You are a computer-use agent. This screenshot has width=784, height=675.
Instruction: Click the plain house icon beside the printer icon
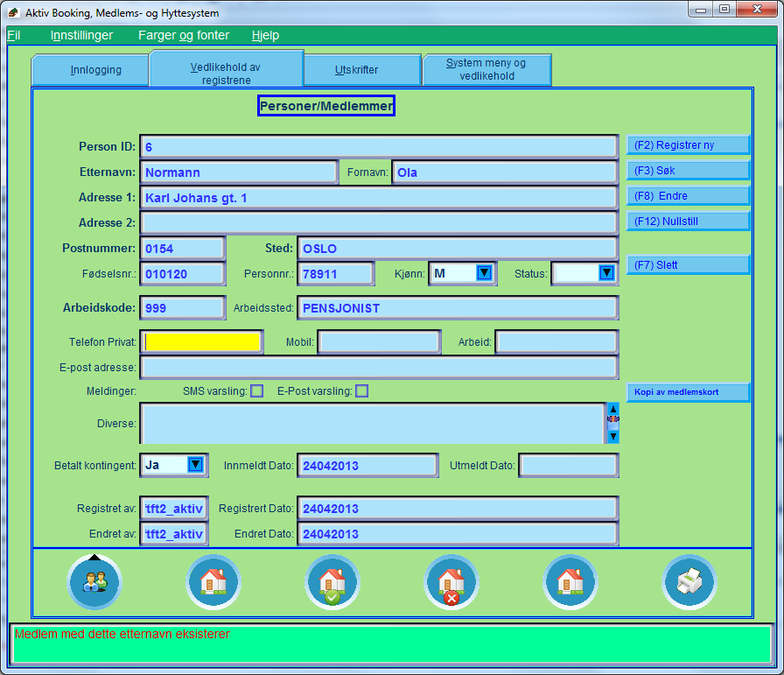click(570, 582)
